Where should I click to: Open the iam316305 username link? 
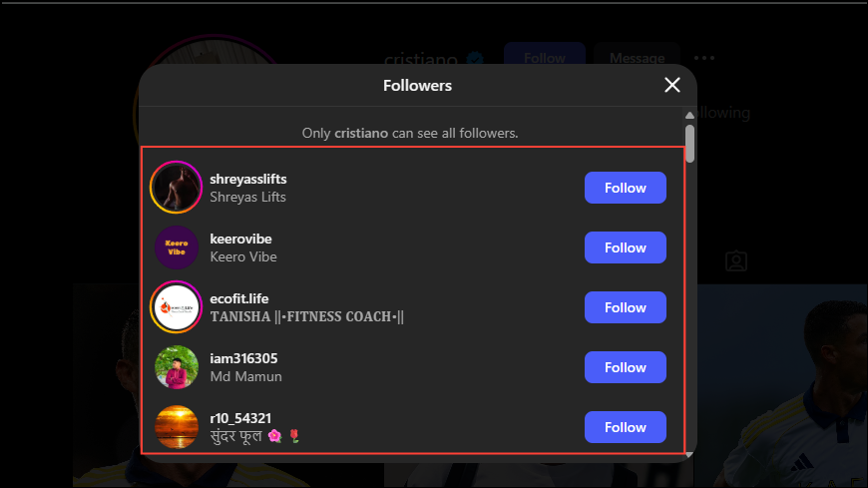coord(243,358)
